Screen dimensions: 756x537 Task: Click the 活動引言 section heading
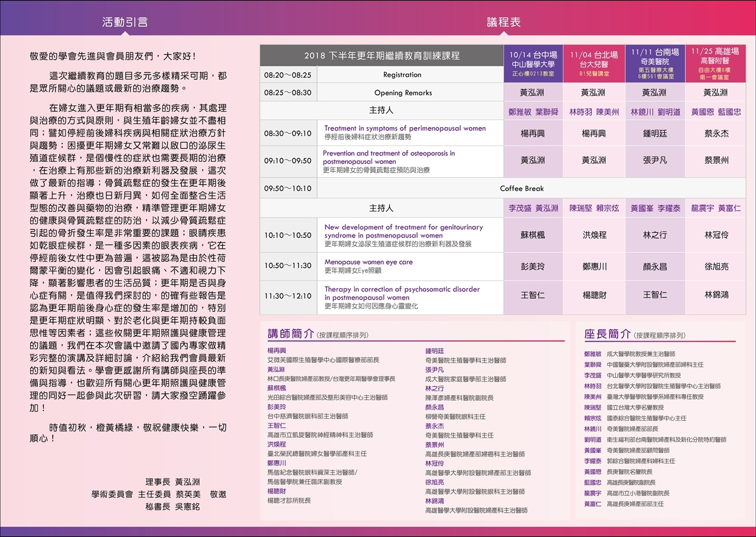pyautogui.click(x=125, y=22)
